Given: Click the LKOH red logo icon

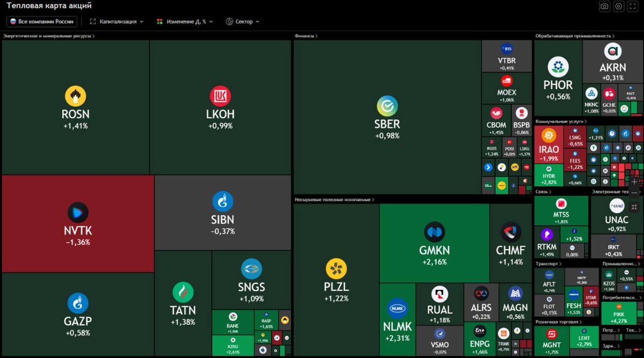Looking at the screenshot, I should pyautogui.click(x=221, y=96).
